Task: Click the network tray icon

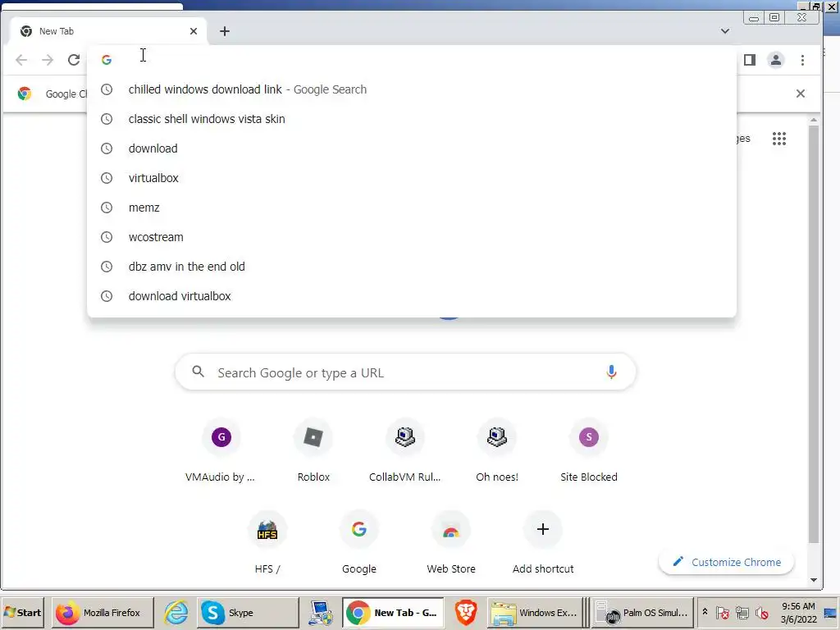Action: click(742, 613)
